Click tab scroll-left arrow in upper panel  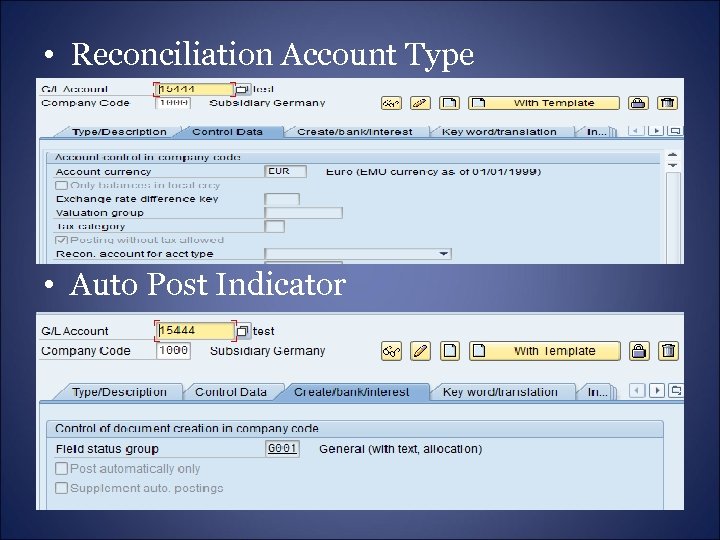636,131
